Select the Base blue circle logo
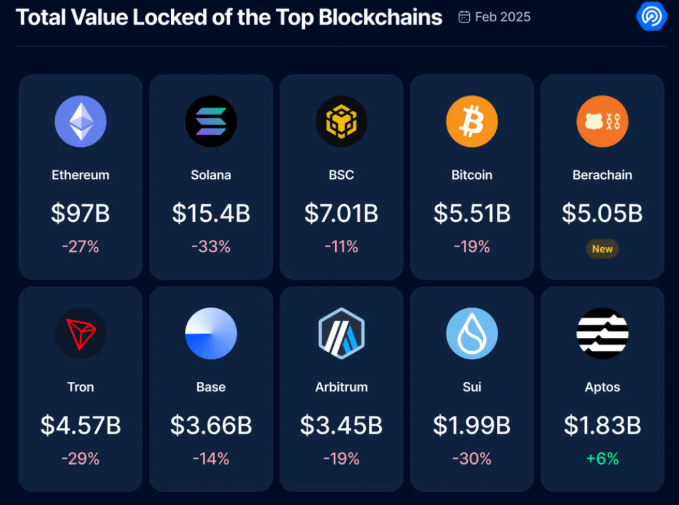The height and width of the screenshot is (505, 679). point(211,334)
